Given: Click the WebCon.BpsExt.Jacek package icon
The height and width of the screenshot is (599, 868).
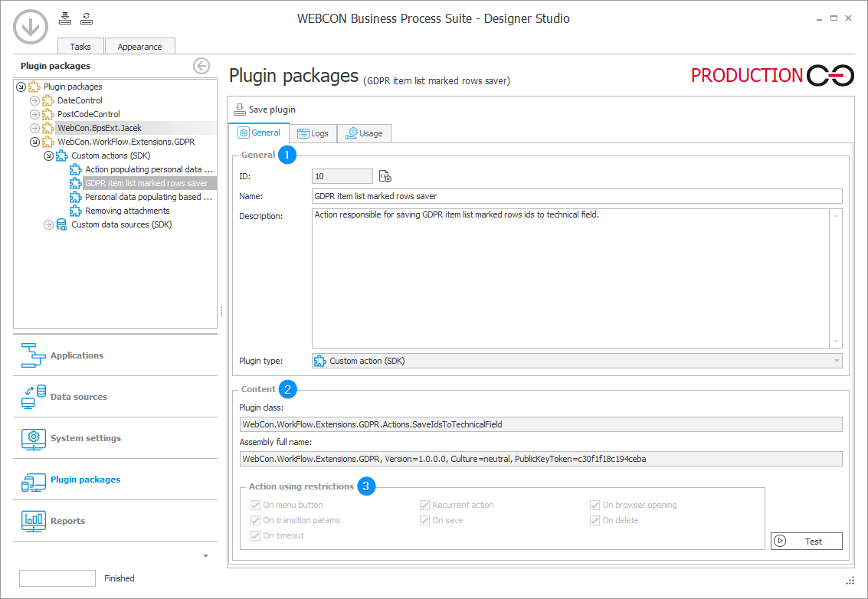Looking at the screenshot, I should tap(48, 128).
